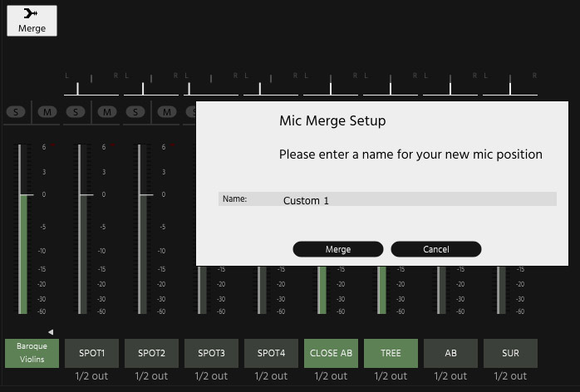580x392 pixels.
Task: Open the 1/2 out selector under TREE
Action: point(391,376)
